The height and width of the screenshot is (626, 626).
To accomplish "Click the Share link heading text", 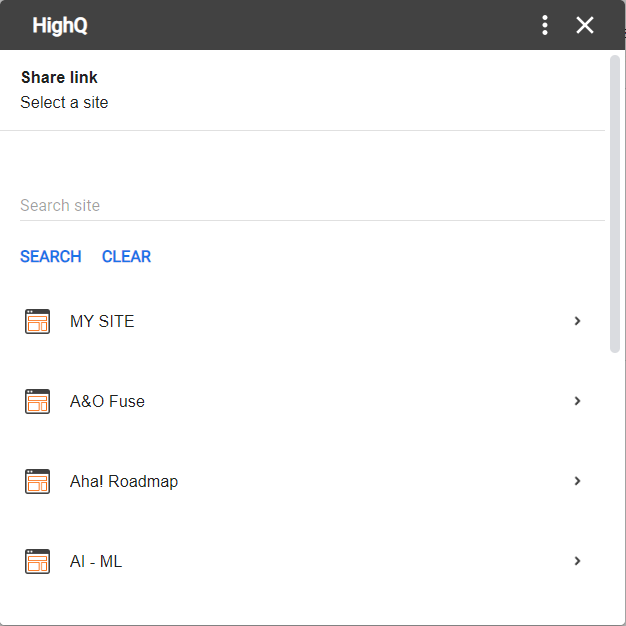I will (59, 77).
